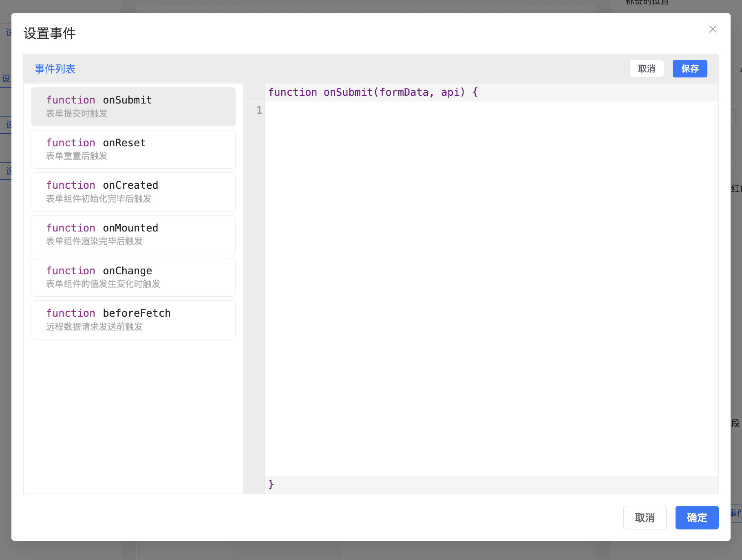The image size is (742, 560).
Task: Click the 设置事件 dialog title
Action: click(x=50, y=33)
